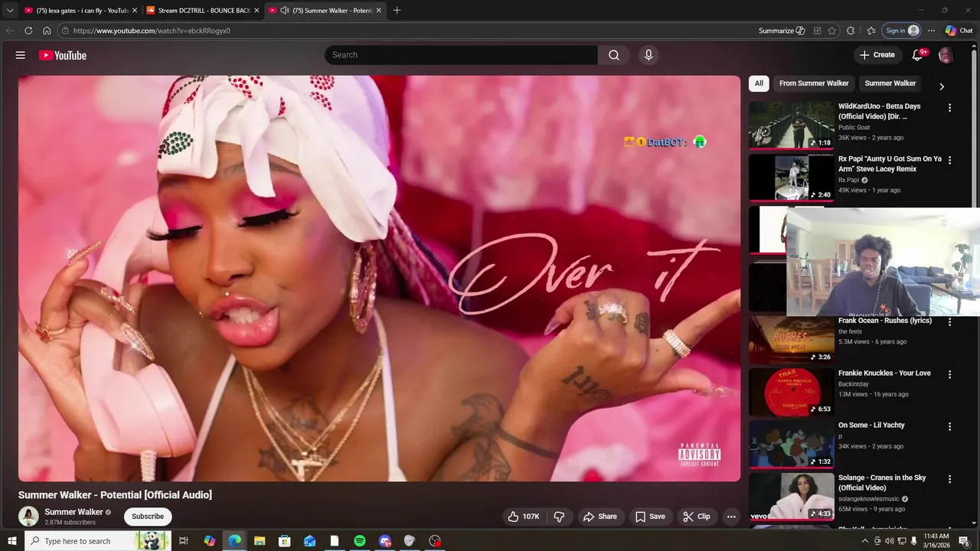Image resolution: width=980 pixels, height=551 pixels.
Task: Open options menu for WildKardUno Betta Days
Action: click(x=950, y=108)
